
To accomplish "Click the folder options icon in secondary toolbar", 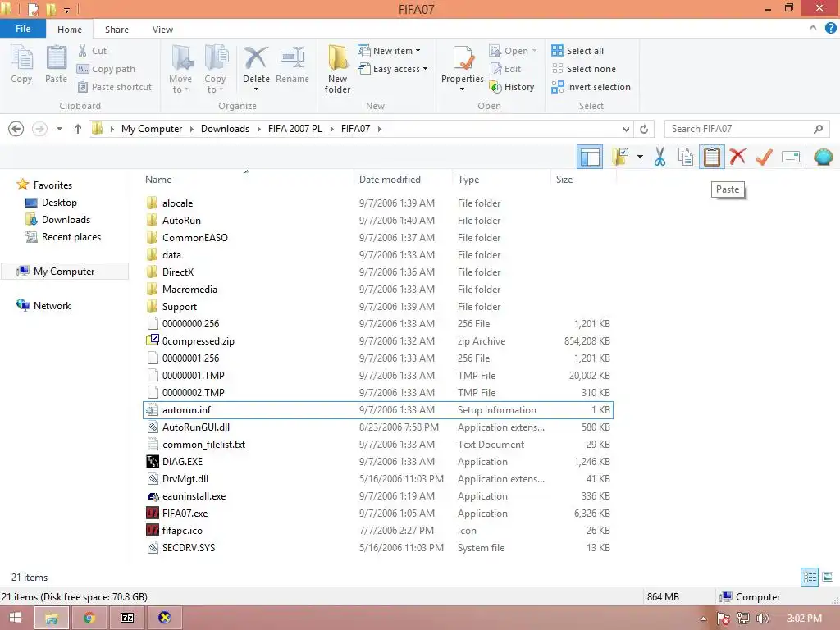I will pyautogui.click(x=620, y=157).
